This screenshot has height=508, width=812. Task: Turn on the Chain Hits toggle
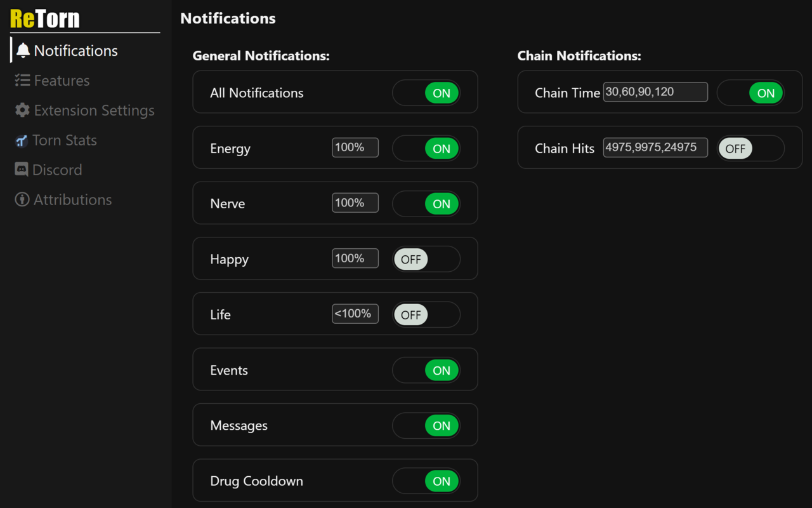click(750, 149)
